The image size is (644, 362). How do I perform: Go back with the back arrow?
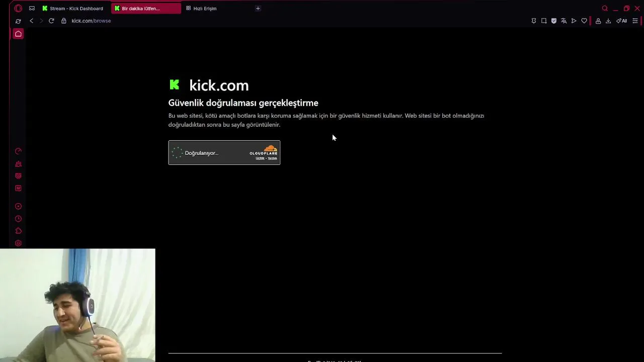[31, 21]
